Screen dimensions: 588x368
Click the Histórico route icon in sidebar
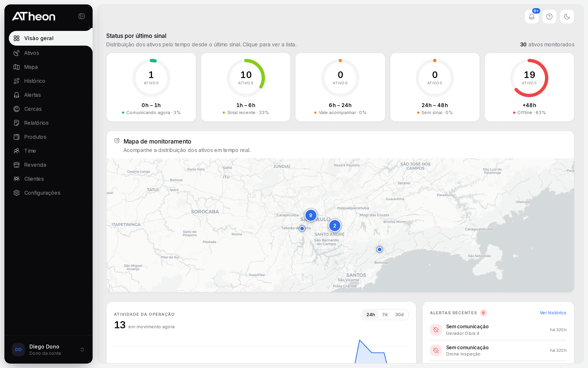[x=17, y=81]
